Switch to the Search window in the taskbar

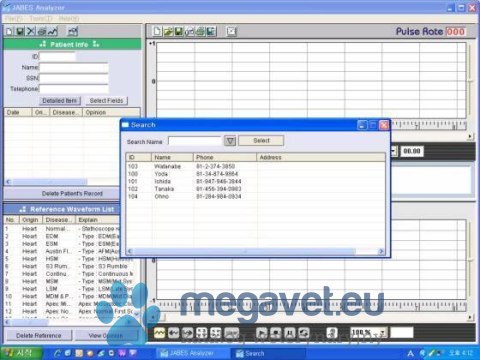click(268, 353)
